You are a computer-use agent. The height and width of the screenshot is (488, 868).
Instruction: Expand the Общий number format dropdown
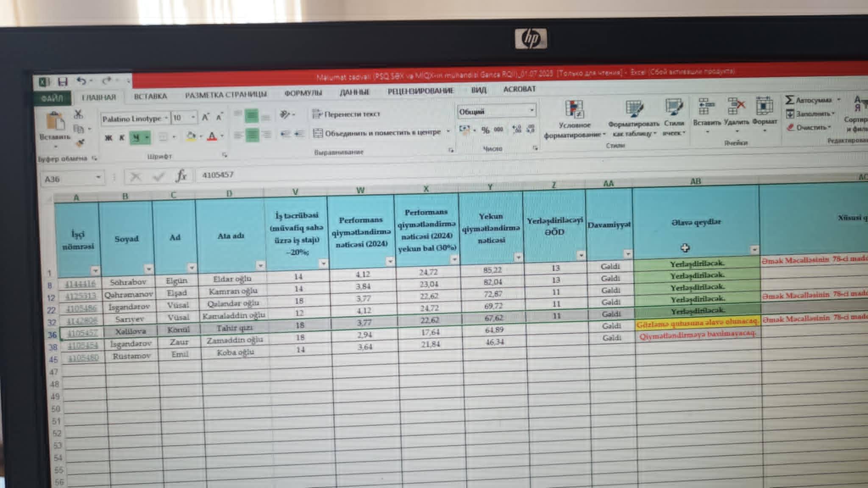531,111
